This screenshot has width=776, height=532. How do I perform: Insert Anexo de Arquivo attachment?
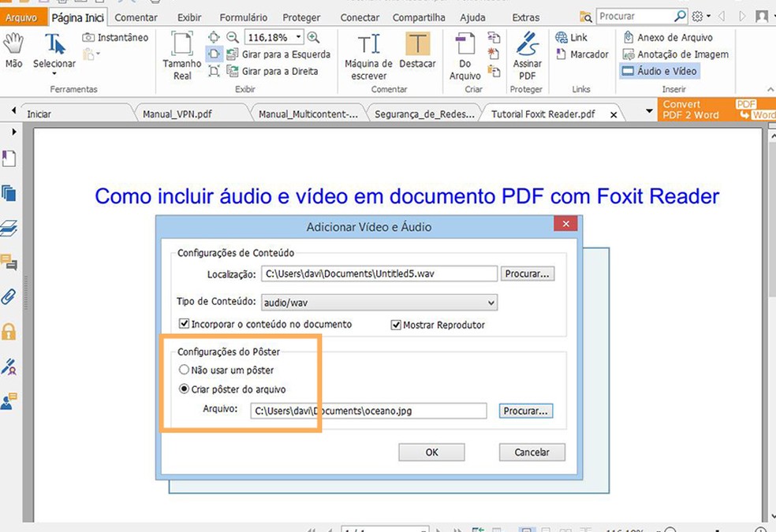(668, 38)
